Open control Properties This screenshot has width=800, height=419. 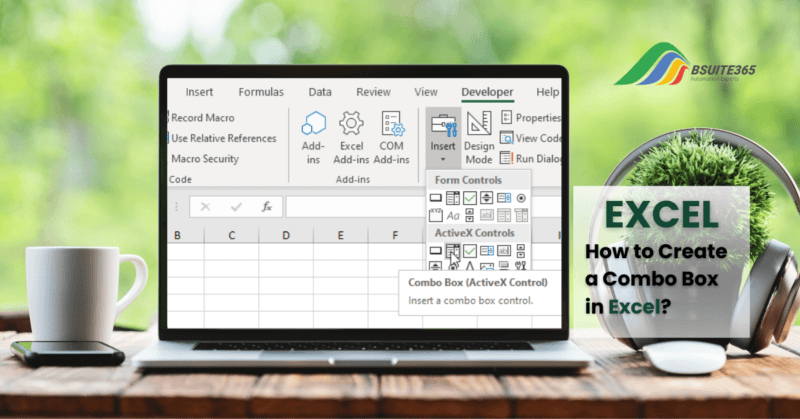coord(530,118)
